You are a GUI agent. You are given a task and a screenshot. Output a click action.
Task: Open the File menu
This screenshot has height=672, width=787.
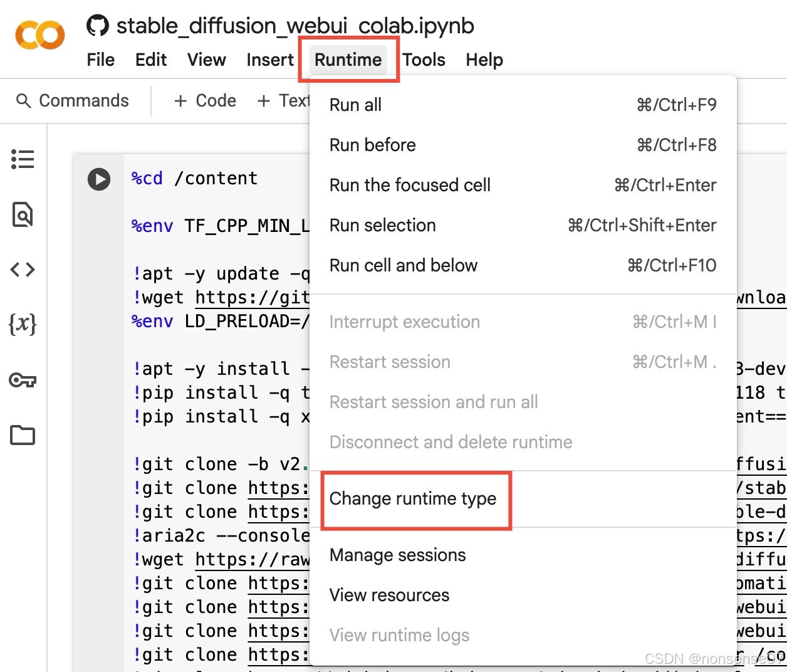point(101,60)
